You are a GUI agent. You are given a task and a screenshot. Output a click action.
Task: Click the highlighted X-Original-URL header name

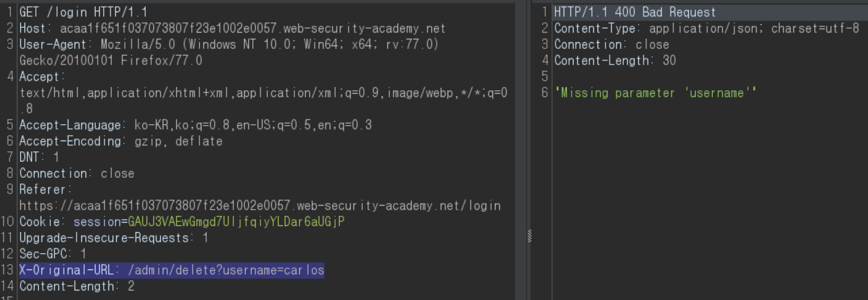(x=65, y=270)
